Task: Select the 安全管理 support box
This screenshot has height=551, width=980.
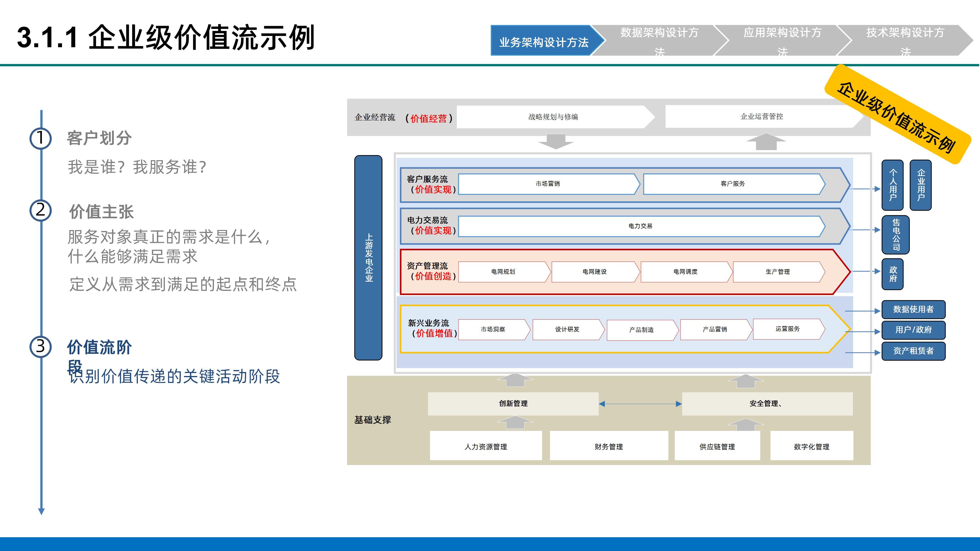Action: coord(767,404)
